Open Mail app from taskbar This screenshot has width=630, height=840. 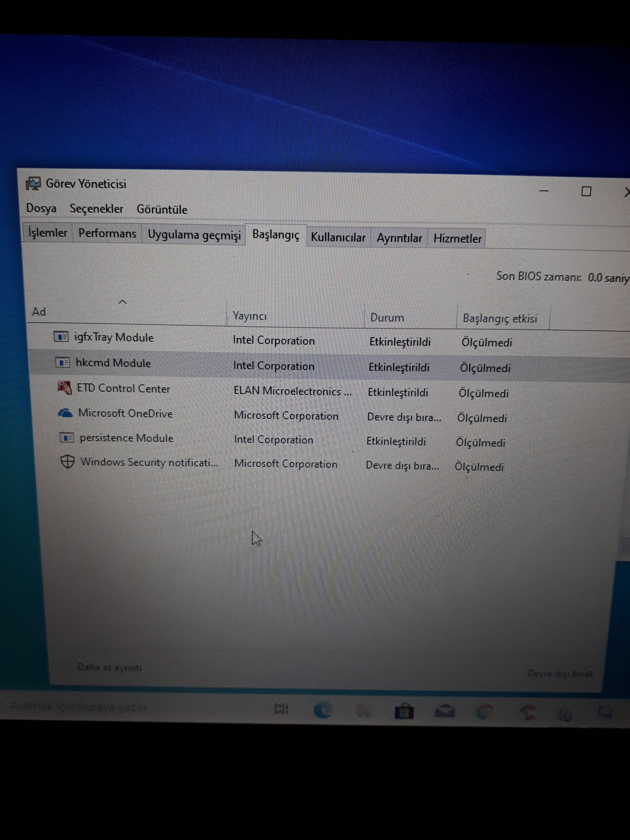(445, 711)
